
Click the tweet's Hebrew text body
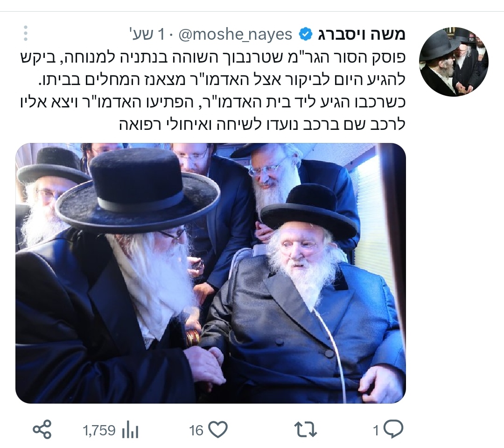[213, 91]
